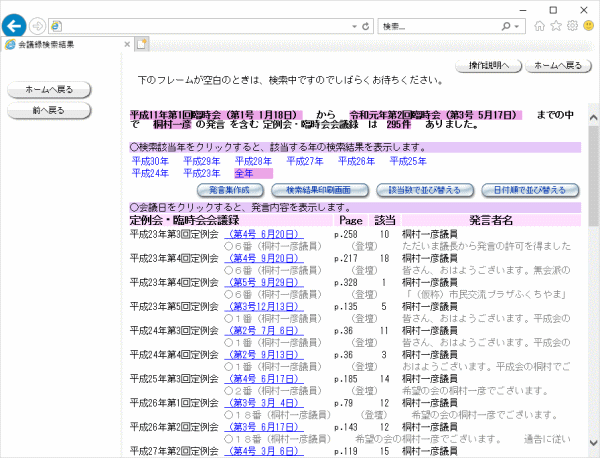Click the 発言者名 column header
The height and width of the screenshot is (458, 600).
[491, 220]
